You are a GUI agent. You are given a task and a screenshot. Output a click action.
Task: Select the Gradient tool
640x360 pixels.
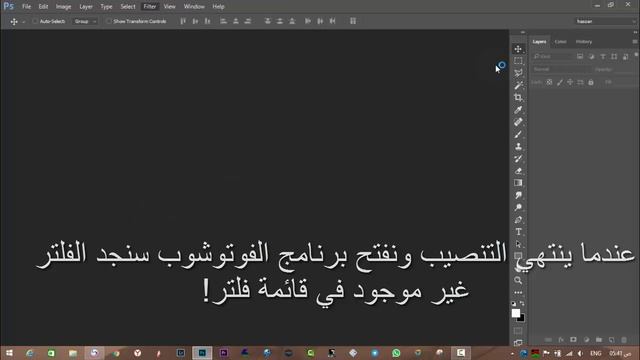pyautogui.click(x=518, y=183)
